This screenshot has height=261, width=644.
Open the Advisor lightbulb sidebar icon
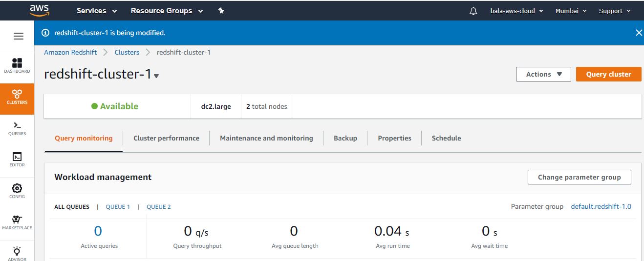point(17,254)
